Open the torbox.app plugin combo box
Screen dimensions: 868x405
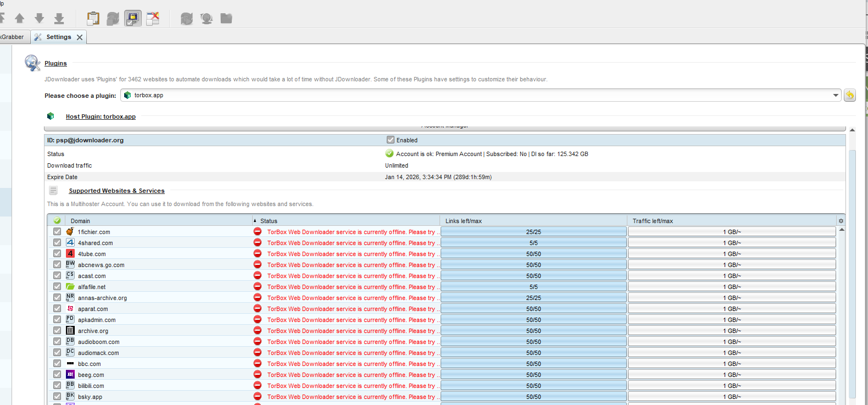point(481,95)
